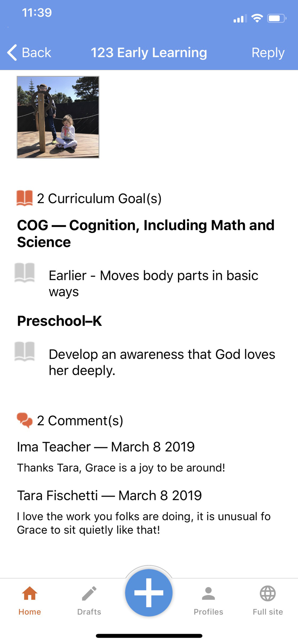The height and width of the screenshot is (644, 298).
Task: Open Full site globe tab
Action: tap(268, 601)
